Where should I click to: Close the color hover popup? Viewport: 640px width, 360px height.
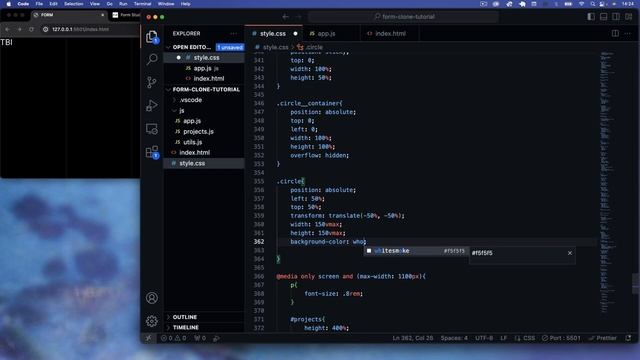click(x=570, y=253)
